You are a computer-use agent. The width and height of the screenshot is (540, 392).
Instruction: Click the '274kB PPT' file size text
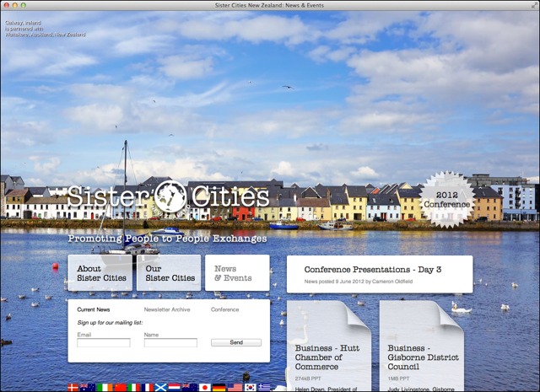pyautogui.click(x=308, y=379)
